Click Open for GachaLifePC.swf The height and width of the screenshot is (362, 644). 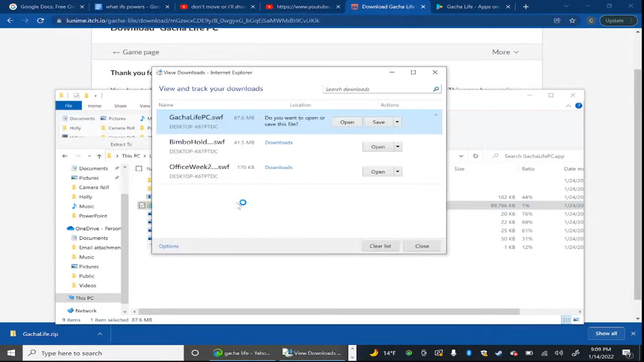(347, 122)
